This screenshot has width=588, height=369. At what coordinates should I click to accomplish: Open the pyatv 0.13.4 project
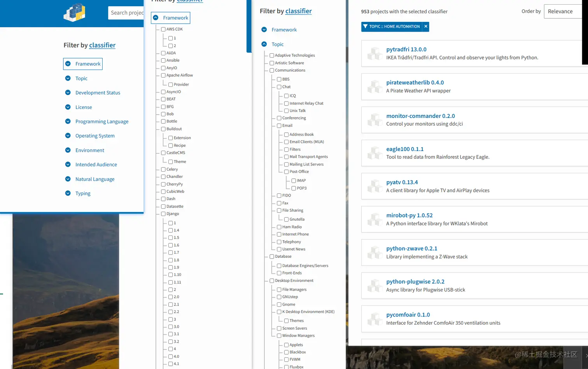coord(402,182)
